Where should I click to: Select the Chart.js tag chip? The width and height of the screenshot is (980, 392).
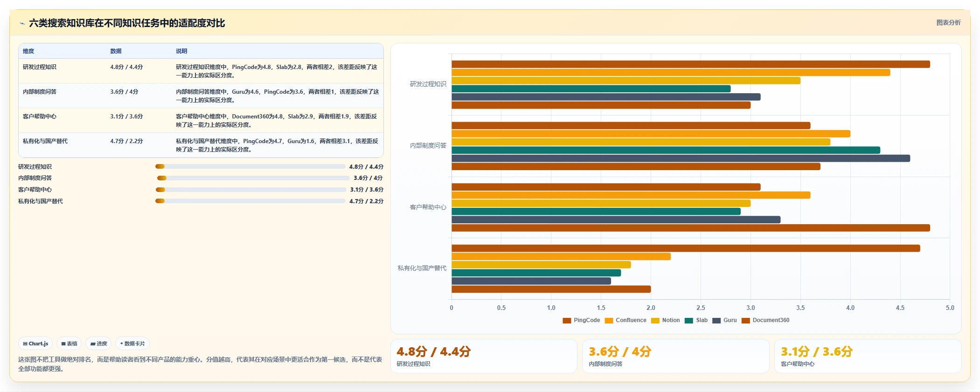pyautogui.click(x=35, y=344)
